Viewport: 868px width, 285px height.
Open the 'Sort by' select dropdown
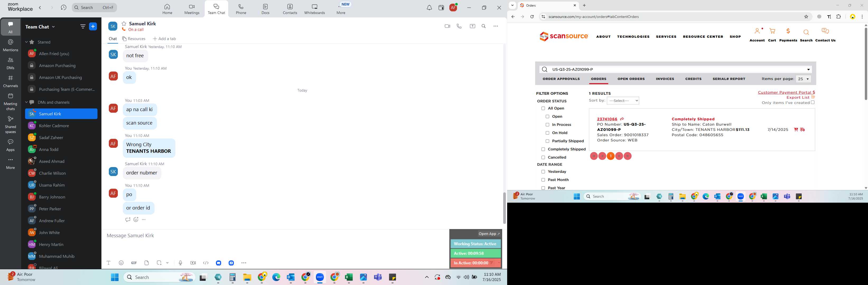pyautogui.click(x=623, y=101)
